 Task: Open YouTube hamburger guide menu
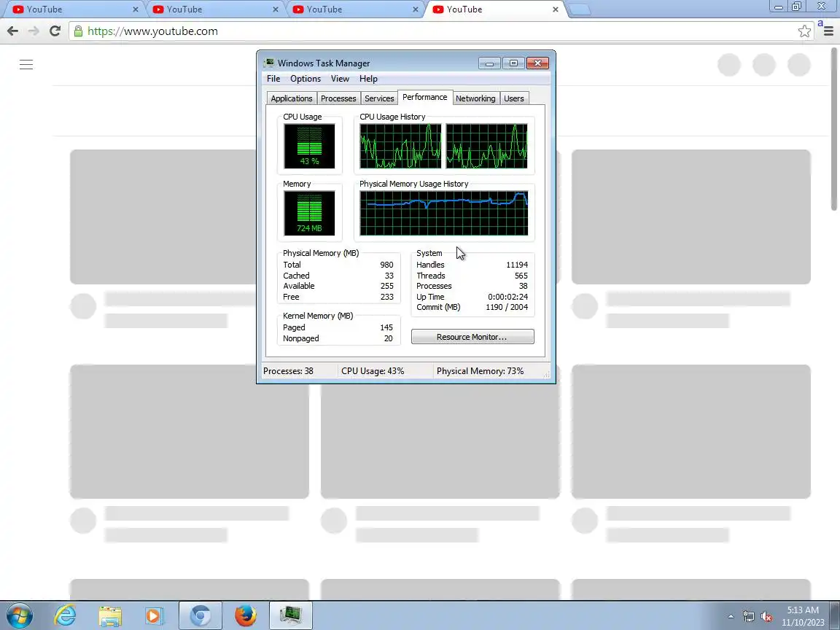click(x=26, y=65)
